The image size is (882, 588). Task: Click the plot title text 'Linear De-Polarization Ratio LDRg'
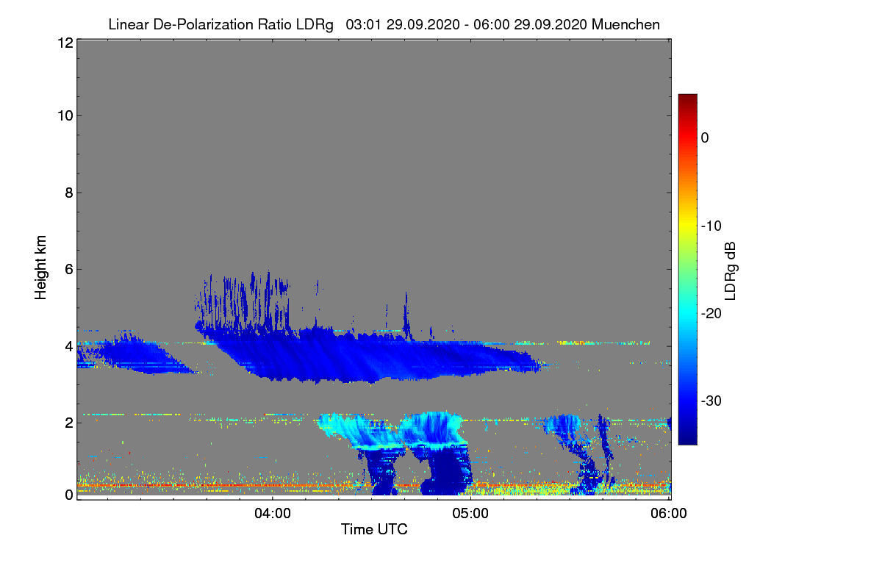tap(220, 25)
